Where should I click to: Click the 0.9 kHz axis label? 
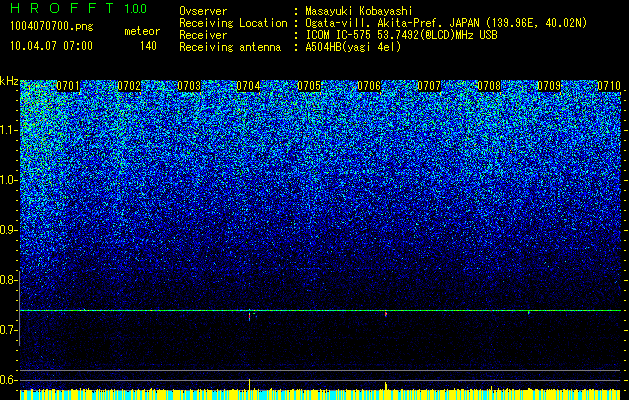[9, 230]
